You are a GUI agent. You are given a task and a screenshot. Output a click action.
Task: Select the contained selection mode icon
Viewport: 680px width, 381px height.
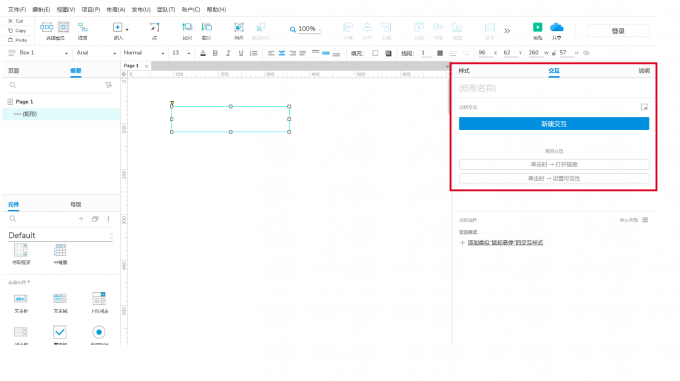click(63, 27)
